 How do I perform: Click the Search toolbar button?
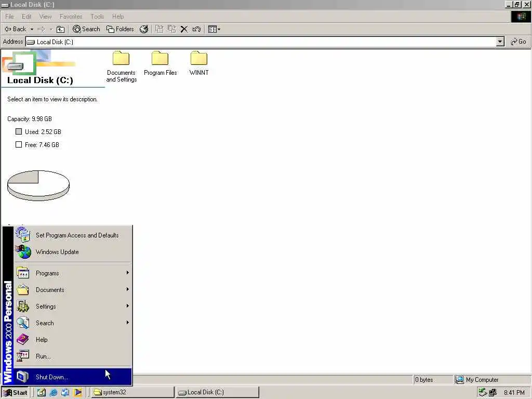[86, 29]
